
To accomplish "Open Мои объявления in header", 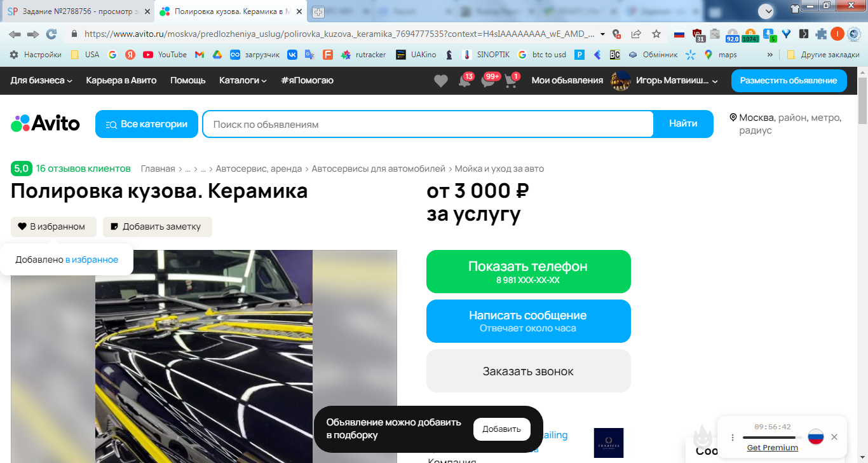I will pos(567,80).
